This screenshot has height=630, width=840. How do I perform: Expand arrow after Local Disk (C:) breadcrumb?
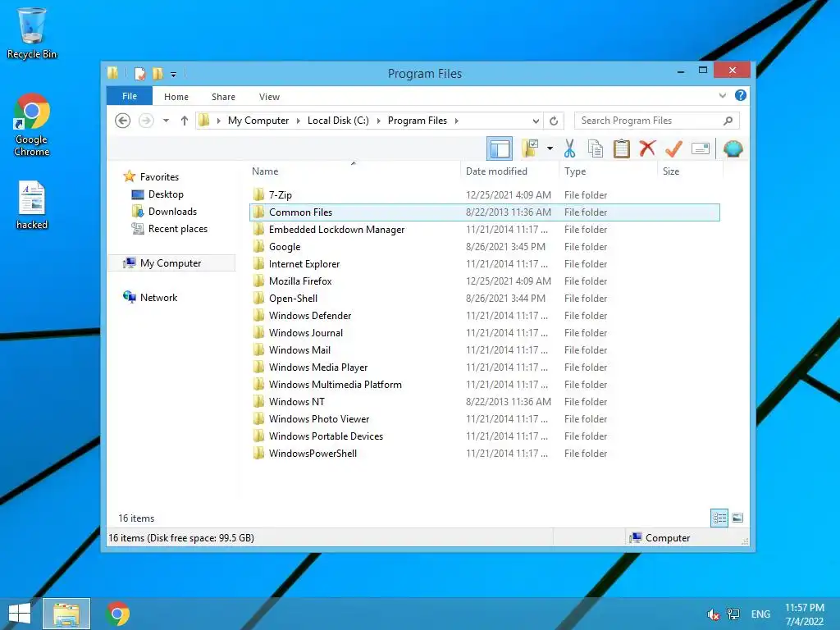coord(378,121)
